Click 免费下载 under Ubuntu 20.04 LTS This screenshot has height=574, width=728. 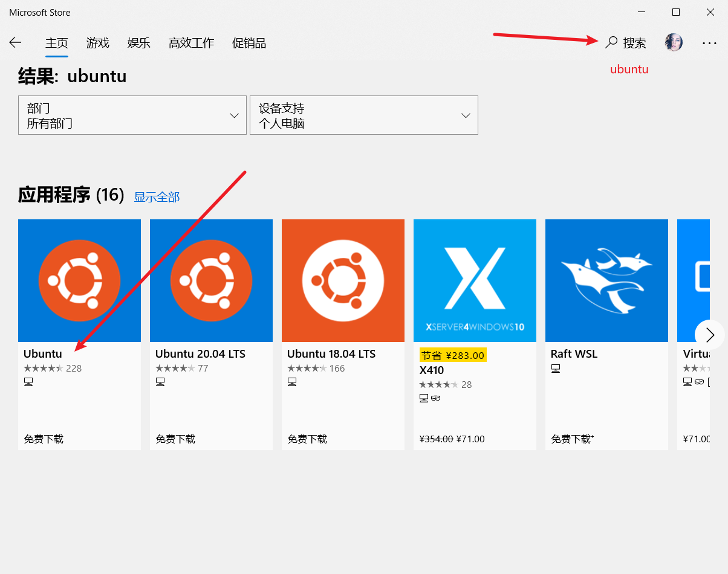coord(175,439)
